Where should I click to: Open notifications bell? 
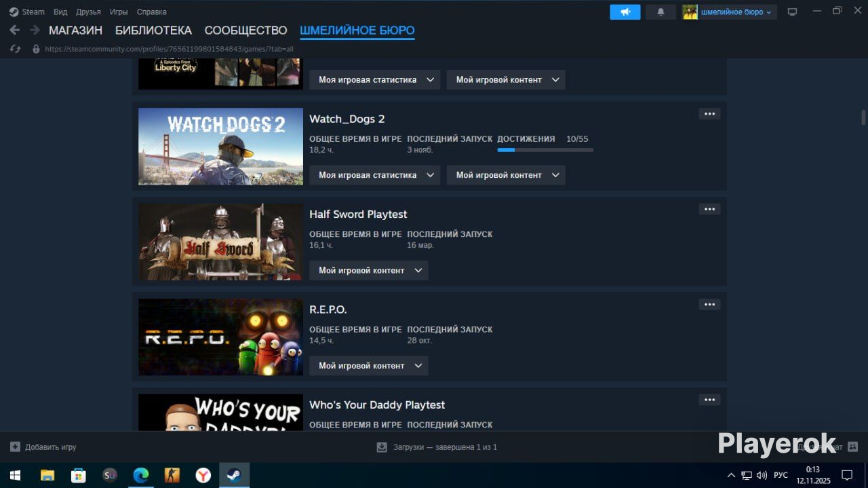pyautogui.click(x=660, y=12)
